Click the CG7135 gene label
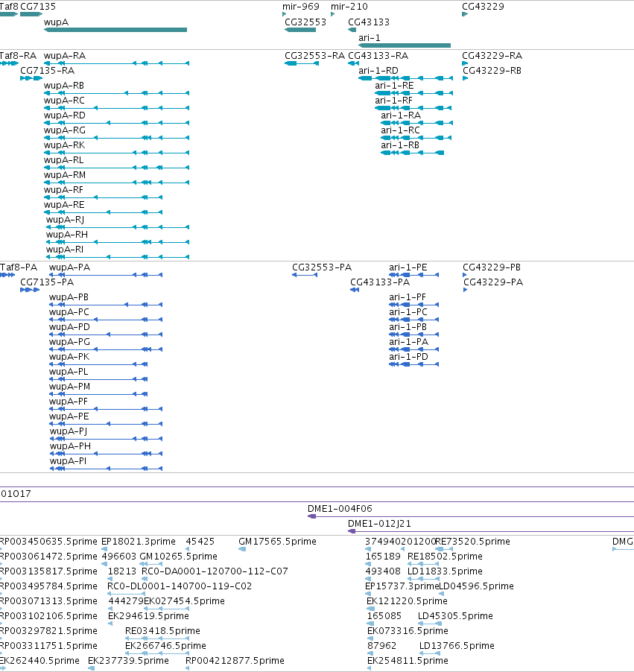This screenshot has height=672, width=634. coord(38,7)
